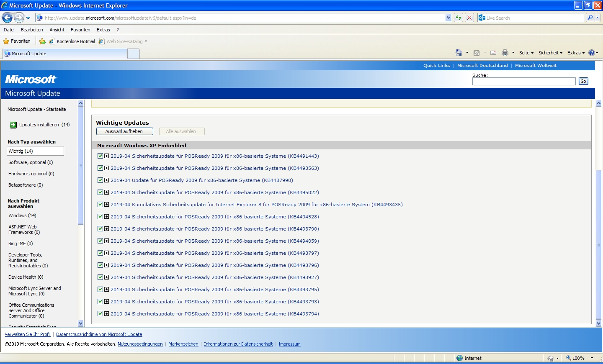Open the Seite command menu
Screen dimensions: 603x364
[526, 53]
